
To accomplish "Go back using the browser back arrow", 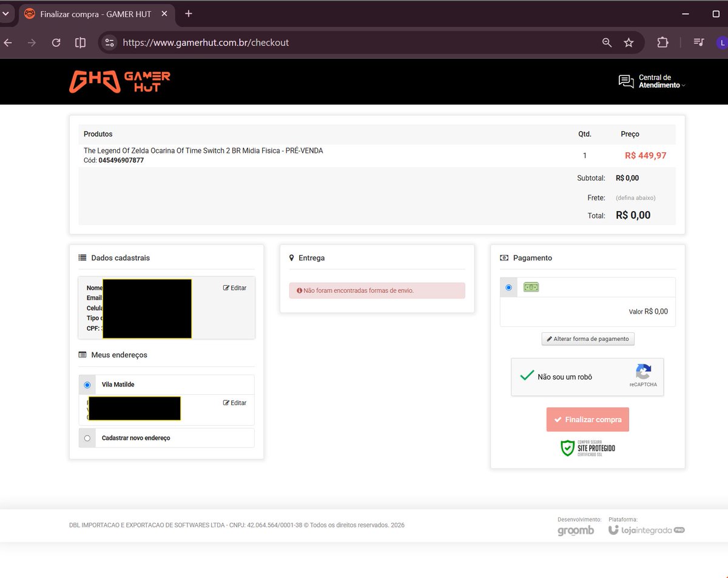I will (8, 42).
